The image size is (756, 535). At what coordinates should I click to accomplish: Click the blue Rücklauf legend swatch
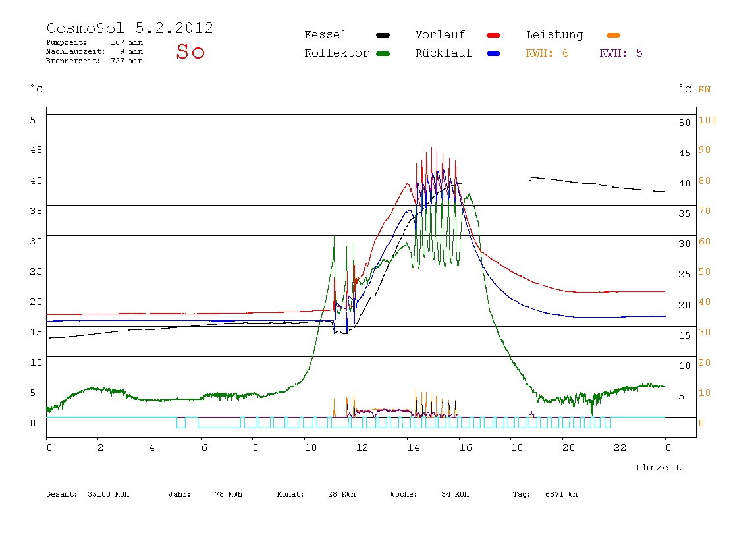coord(494,53)
